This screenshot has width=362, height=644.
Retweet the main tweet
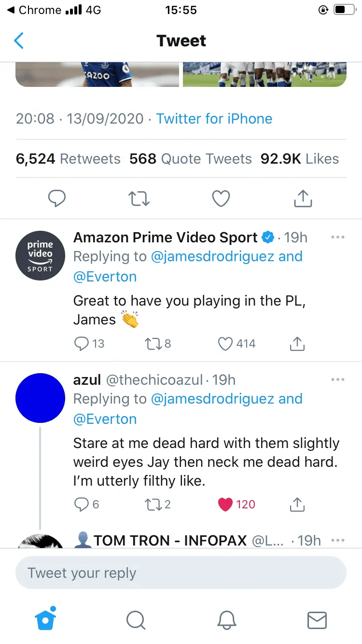coord(139,198)
